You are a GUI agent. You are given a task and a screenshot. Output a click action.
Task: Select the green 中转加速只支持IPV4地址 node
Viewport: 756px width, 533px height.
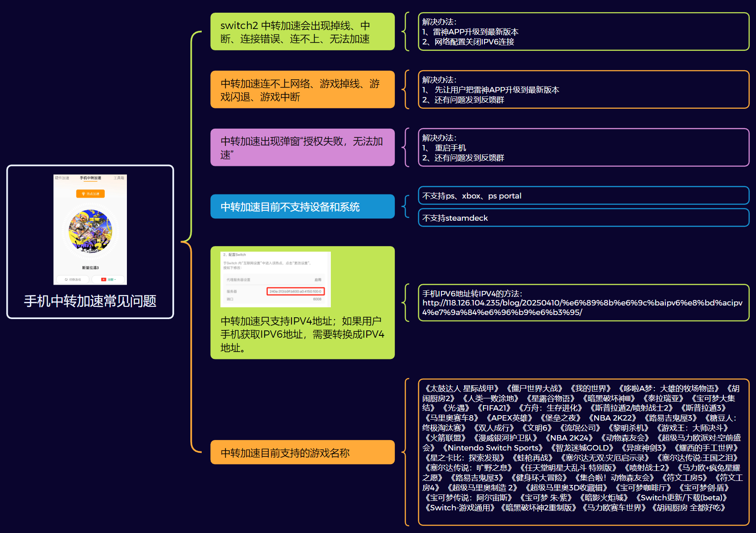coord(302,303)
